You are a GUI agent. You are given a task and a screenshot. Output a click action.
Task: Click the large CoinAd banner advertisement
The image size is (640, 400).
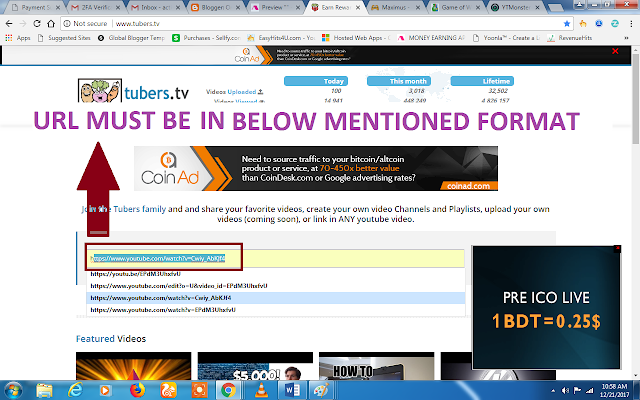[316, 168]
